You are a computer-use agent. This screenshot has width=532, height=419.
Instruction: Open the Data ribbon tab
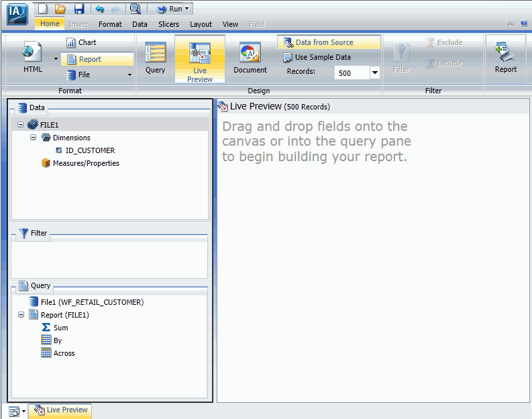click(140, 24)
